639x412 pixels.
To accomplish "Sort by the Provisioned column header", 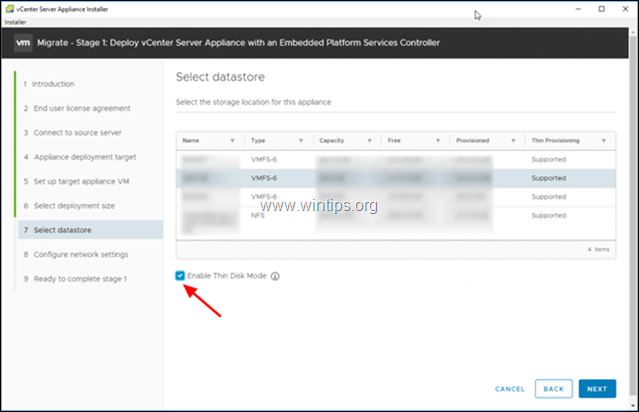I will pyautogui.click(x=473, y=141).
